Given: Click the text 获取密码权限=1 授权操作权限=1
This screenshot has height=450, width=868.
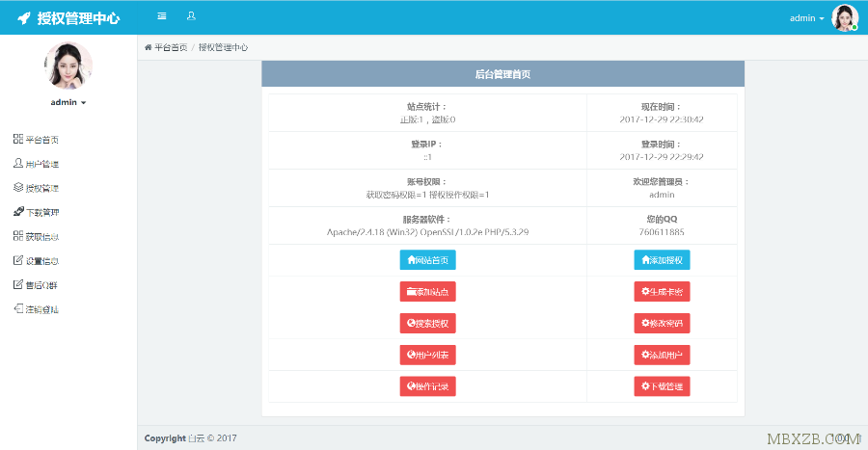Looking at the screenshot, I should click(427, 195).
